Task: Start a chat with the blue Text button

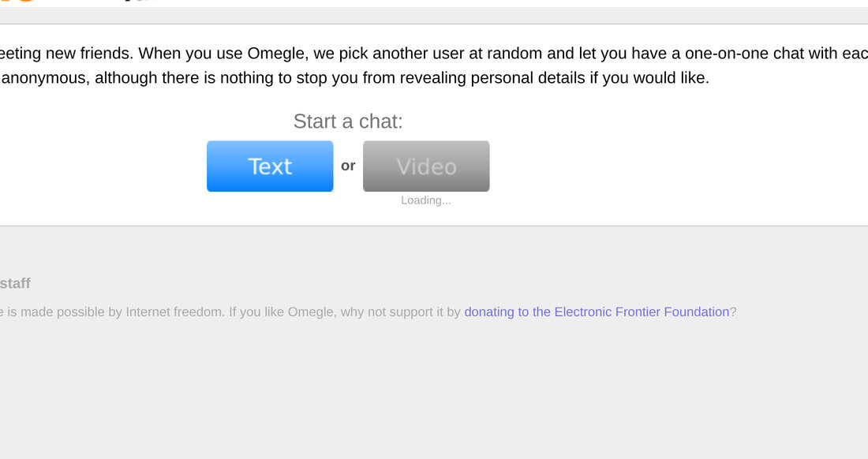Action: 270,166
